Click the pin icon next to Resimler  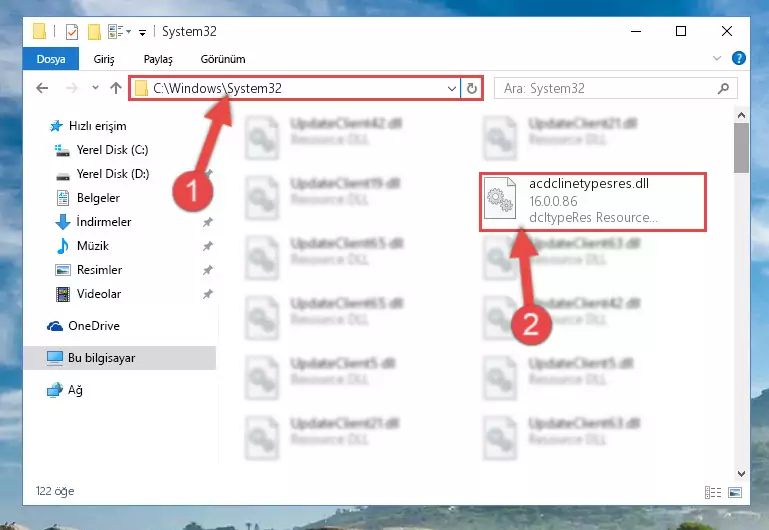(208, 270)
